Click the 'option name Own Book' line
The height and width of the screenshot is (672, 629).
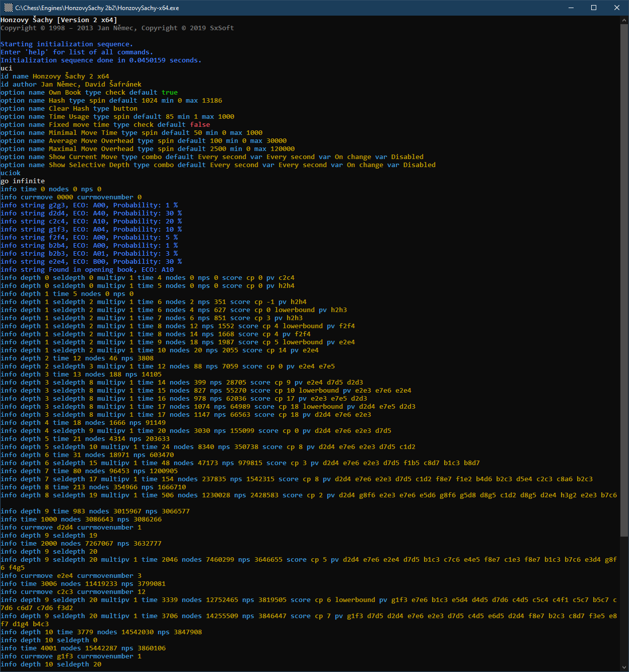[89, 93]
